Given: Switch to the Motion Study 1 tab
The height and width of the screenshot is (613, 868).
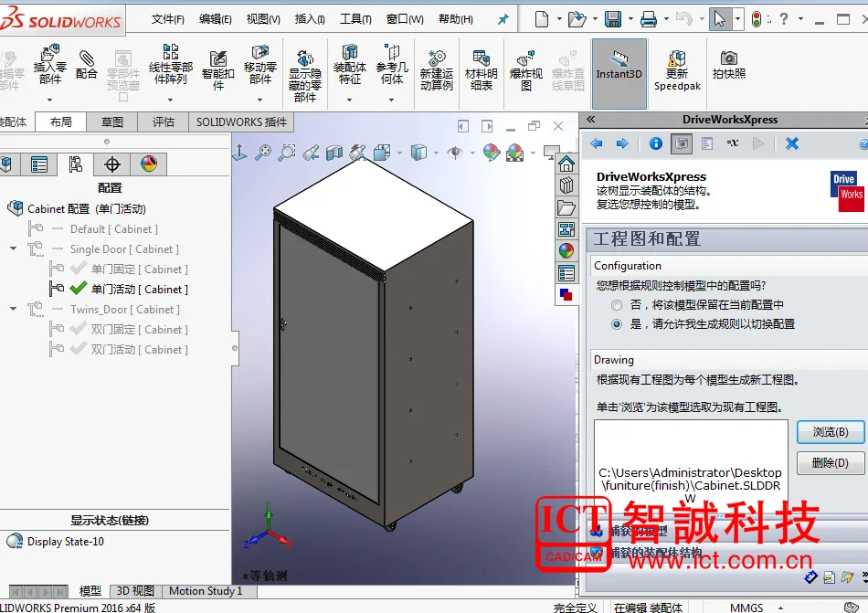Looking at the screenshot, I should [206, 591].
